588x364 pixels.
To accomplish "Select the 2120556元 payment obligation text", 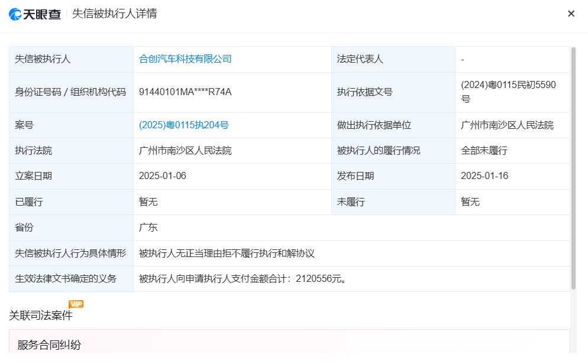I will 243,279.
